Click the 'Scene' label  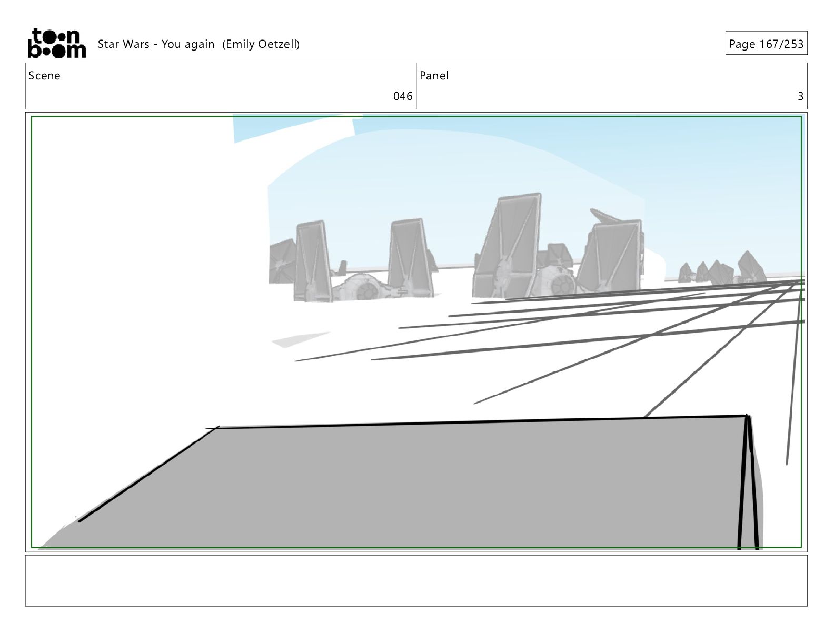pos(44,76)
